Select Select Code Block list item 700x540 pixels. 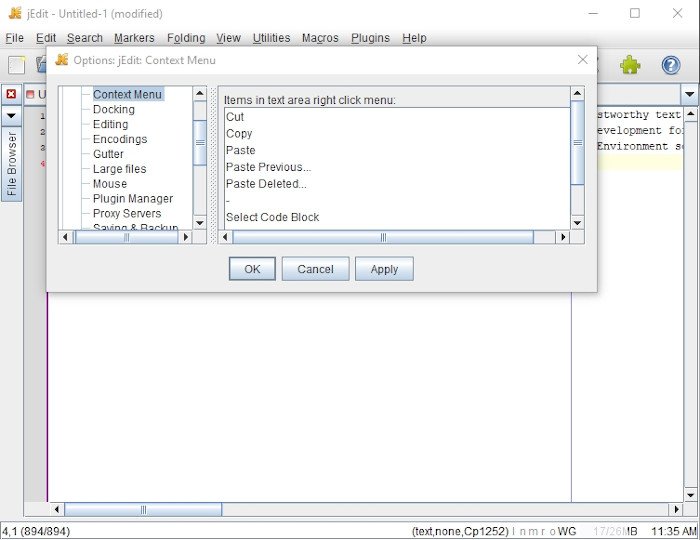click(397, 217)
